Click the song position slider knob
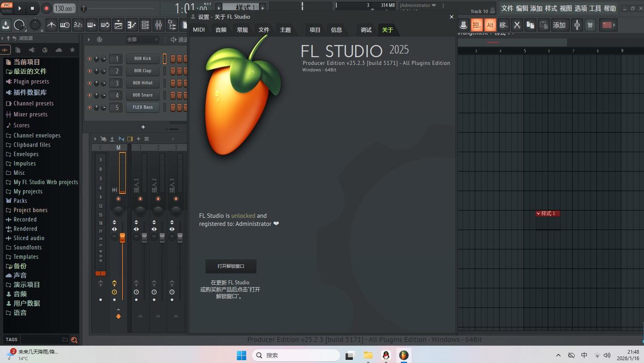This screenshot has width=644, height=363. click(84, 8)
